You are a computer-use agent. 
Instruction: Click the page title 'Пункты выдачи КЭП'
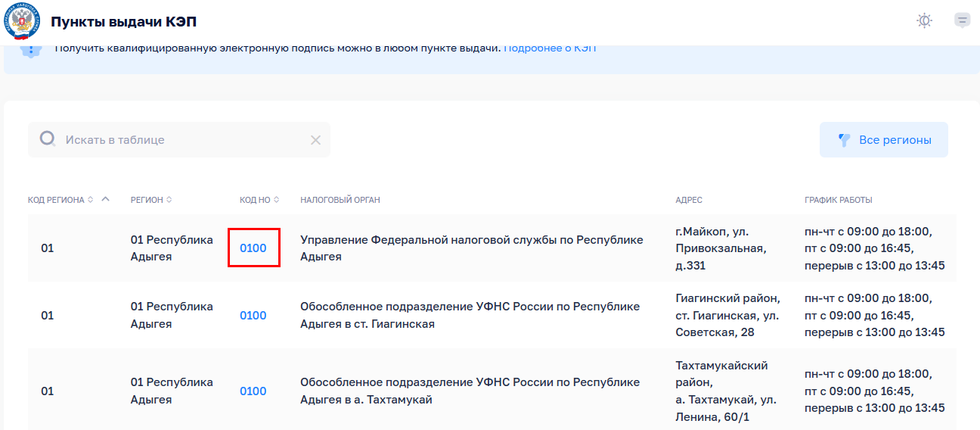click(123, 21)
